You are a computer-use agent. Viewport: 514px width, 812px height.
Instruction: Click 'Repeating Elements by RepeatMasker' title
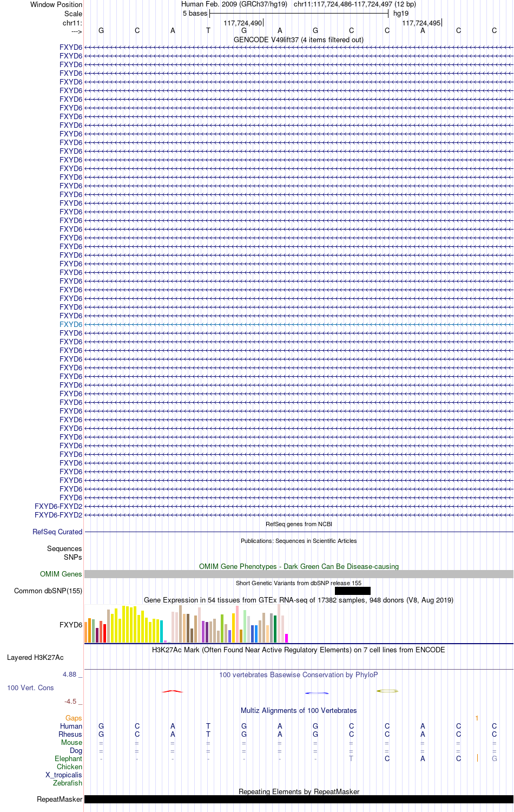[x=299, y=791]
